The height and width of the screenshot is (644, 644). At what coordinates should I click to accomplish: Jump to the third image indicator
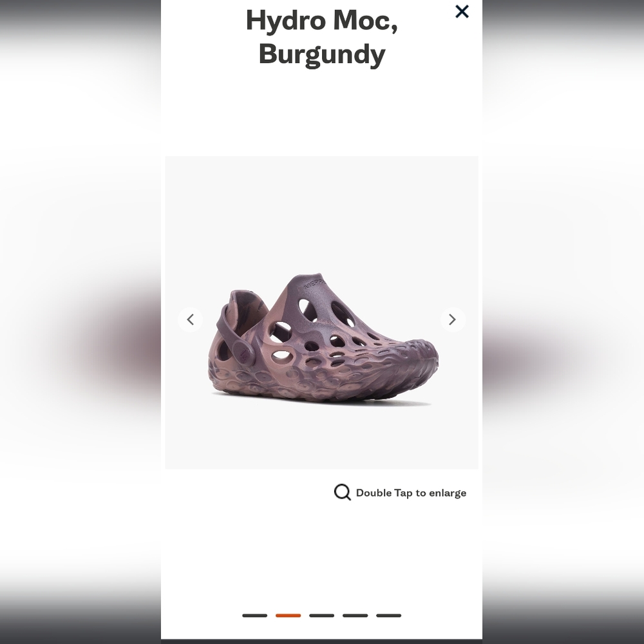(x=321, y=615)
